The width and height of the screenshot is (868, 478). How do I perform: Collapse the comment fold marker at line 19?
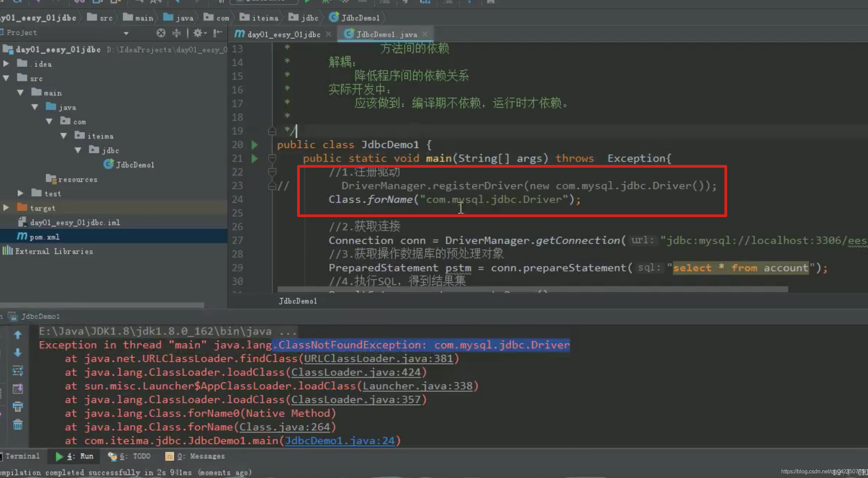click(x=272, y=131)
